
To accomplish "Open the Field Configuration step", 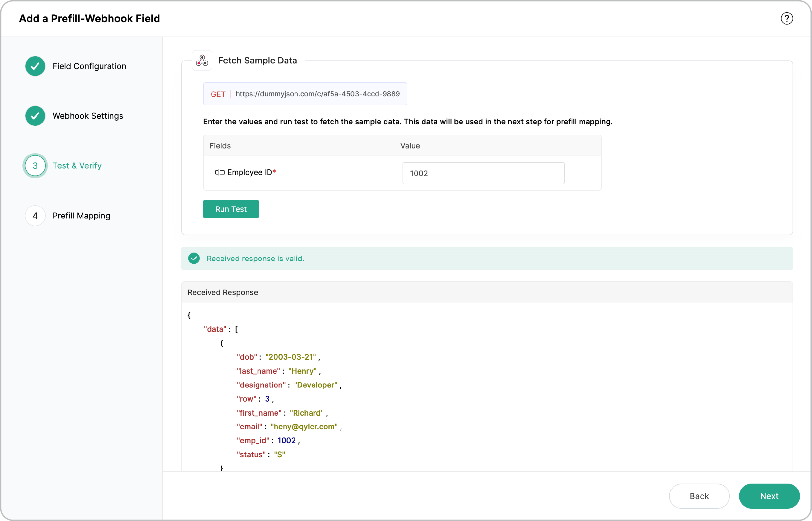I will tap(89, 66).
